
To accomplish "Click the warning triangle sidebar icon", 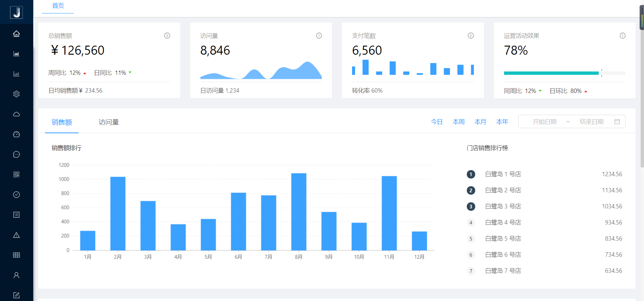I will pyautogui.click(x=16, y=235).
